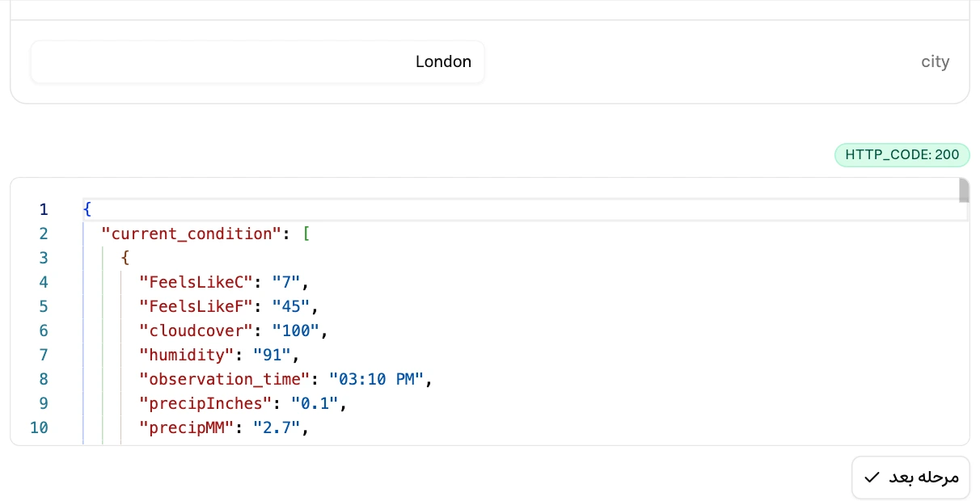980x501 pixels.
Task: Click the "FeelsLikeC" key in the JSON
Action: pos(196,283)
